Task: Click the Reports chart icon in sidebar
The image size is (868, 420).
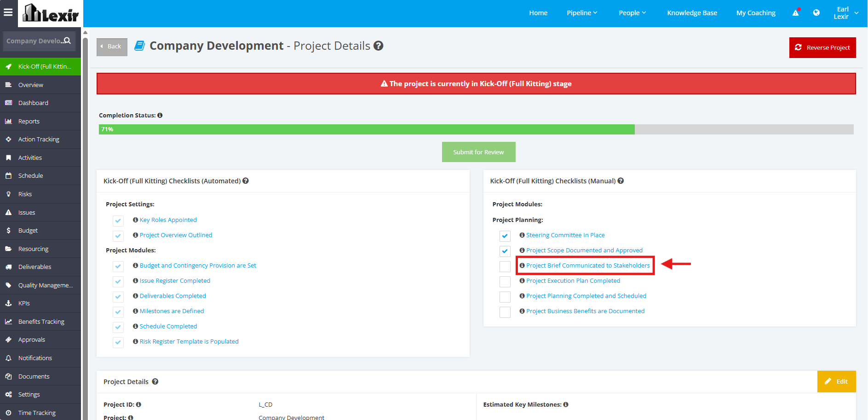Action: (8, 121)
